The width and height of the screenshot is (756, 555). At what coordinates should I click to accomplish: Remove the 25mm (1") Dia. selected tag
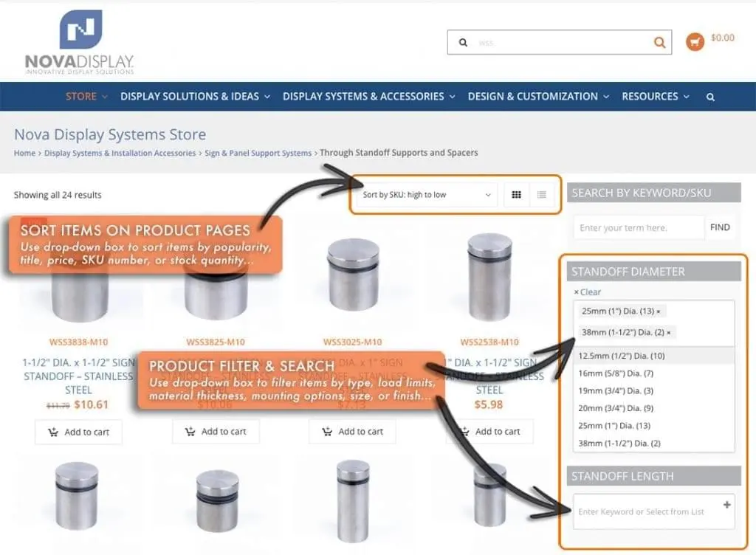tap(659, 311)
